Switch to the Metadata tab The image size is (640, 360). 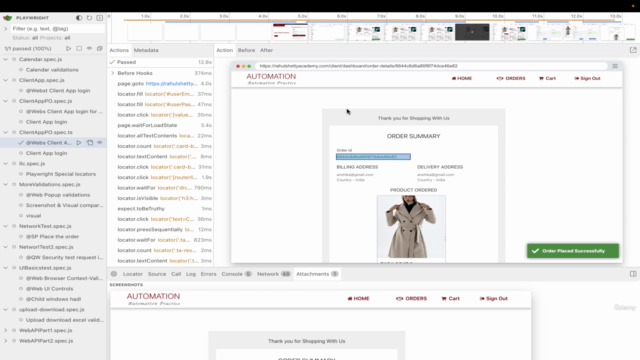coord(146,50)
